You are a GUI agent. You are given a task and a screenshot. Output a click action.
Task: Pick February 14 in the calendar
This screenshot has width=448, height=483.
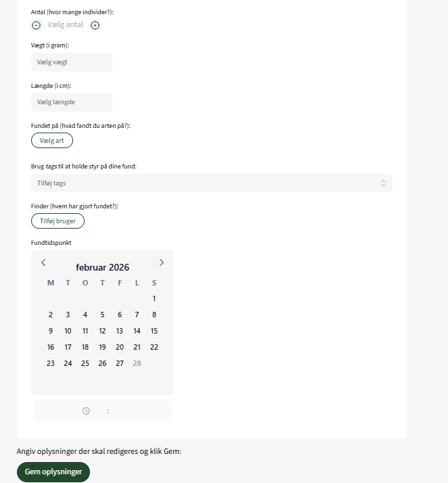coord(137,331)
